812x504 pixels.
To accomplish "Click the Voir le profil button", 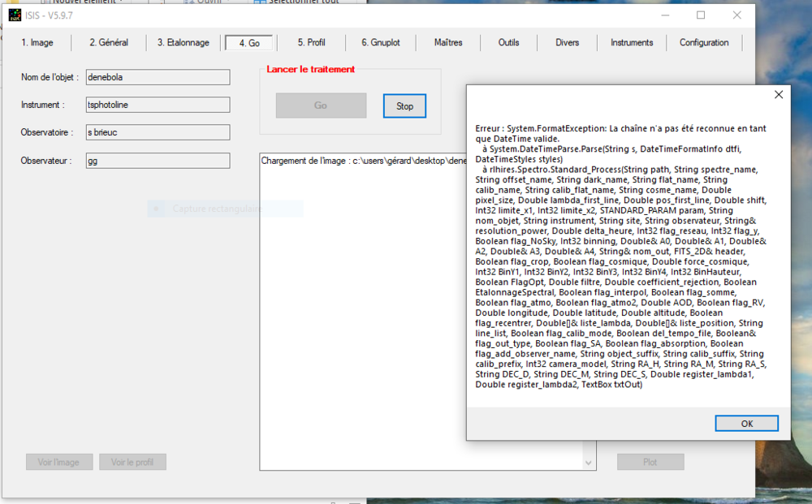I will pyautogui.click(x=132, y=462).
